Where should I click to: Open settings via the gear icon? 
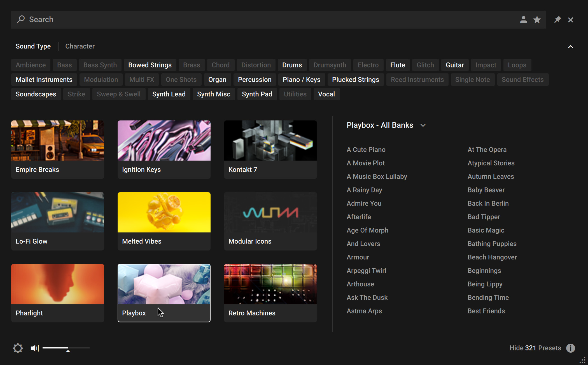pyautogui.click(x=18, y=348)
